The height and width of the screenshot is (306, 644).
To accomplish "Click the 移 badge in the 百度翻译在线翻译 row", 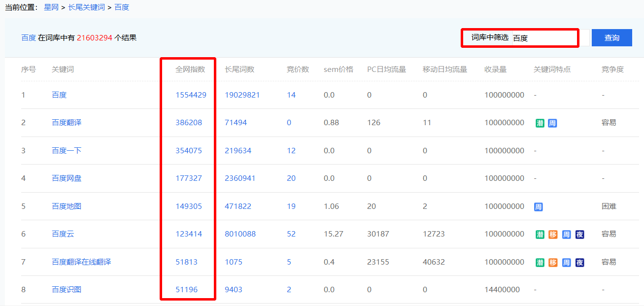I will [553, 263].
